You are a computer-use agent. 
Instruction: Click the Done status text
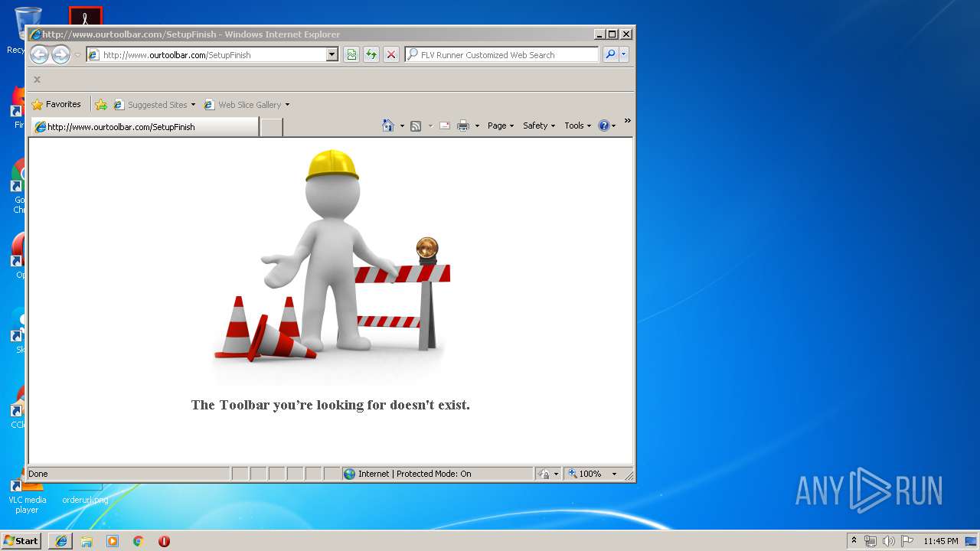(38, 474)
